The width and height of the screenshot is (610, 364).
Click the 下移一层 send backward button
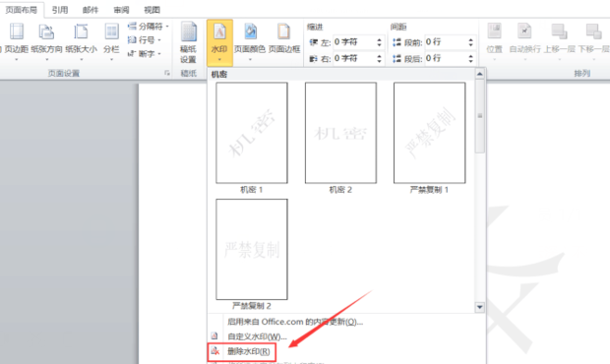(593, 42)
